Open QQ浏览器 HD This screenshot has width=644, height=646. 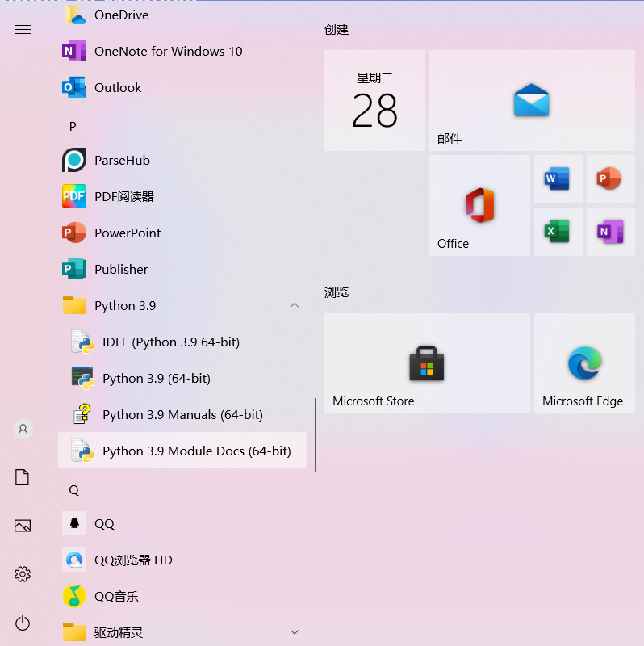[182, 560]
